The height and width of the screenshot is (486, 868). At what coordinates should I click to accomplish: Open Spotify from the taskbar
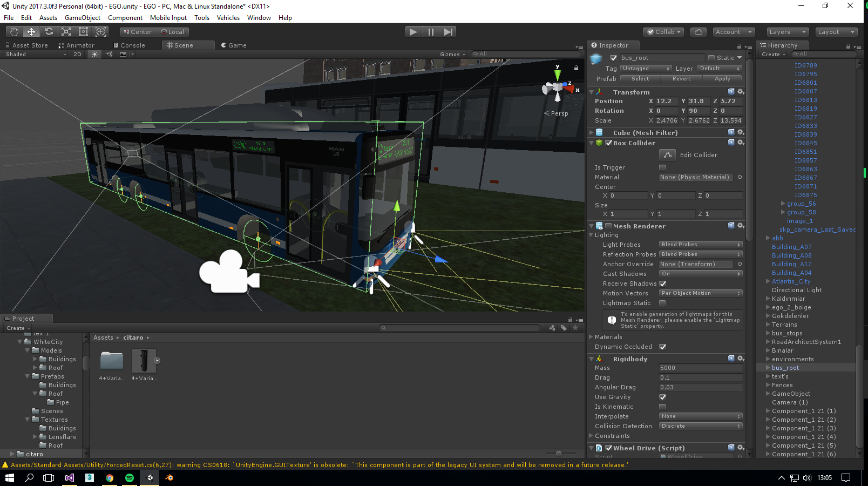[130, 478]
